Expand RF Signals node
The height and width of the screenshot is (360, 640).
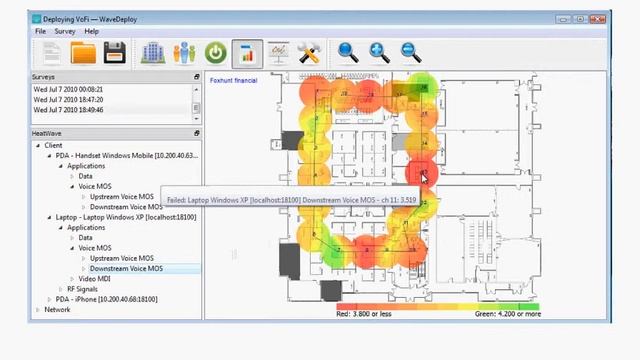[61, 289]
